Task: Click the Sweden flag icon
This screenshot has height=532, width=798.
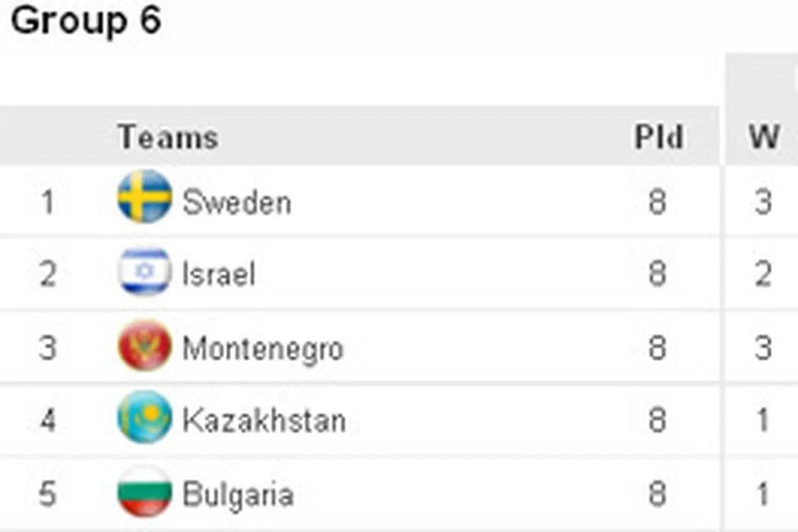Action: [x=144, y=198]
